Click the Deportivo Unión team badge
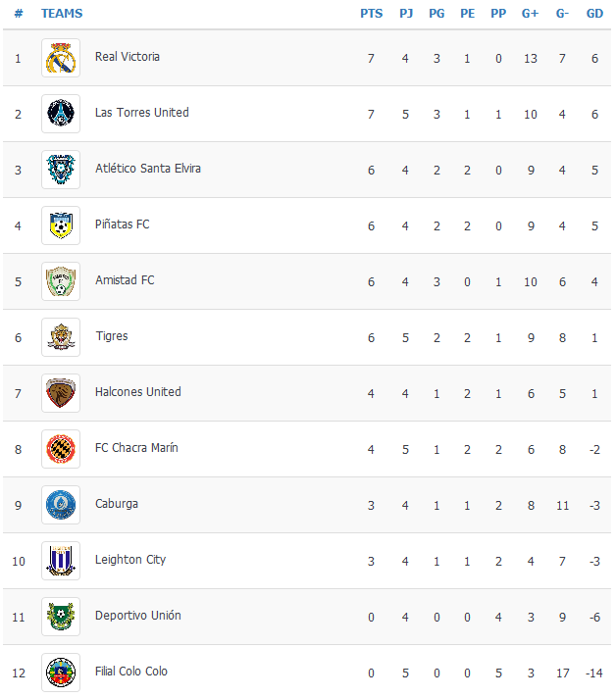The image size is (616, 698). point(61,617)
